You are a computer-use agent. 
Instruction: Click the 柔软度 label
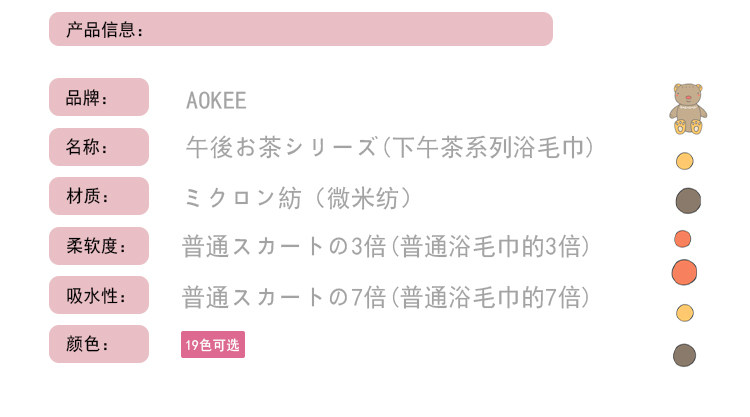pyautogui.click(x=99, y=246)
